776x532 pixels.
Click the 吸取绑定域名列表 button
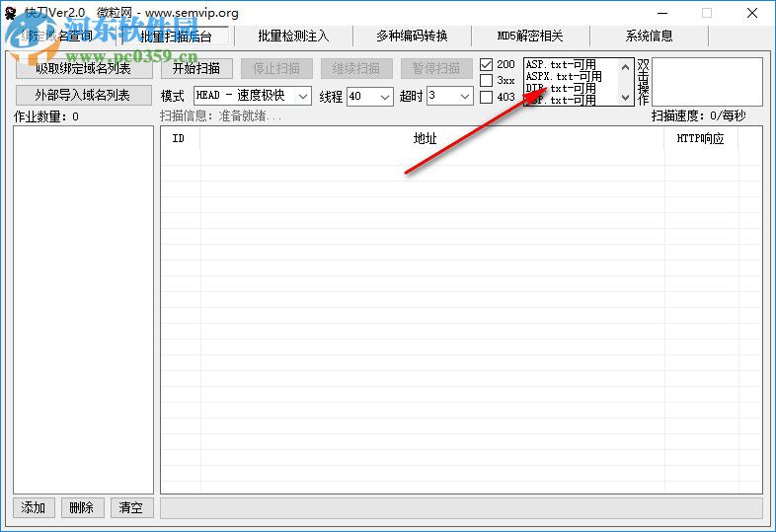click(x=84, y=68)
